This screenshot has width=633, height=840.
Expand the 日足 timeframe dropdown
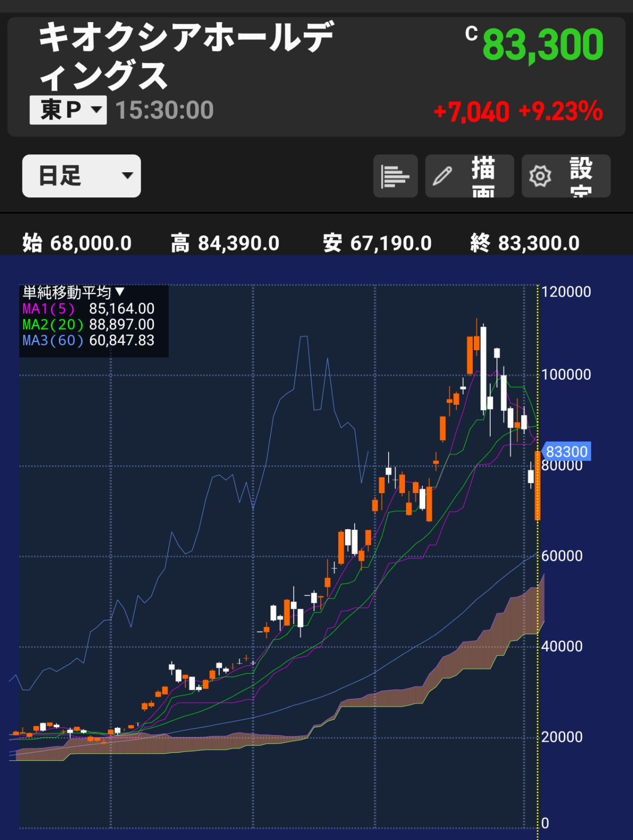81,176
